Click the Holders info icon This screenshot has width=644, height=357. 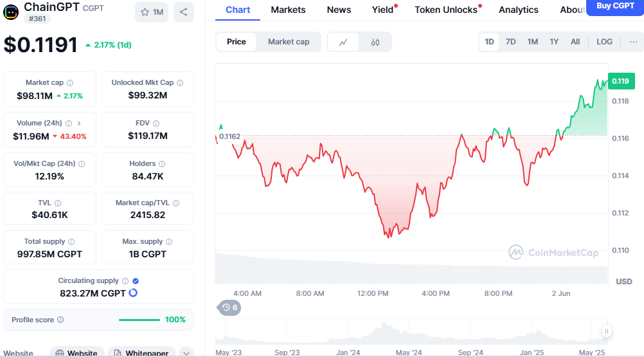click(x=161, y=164)
